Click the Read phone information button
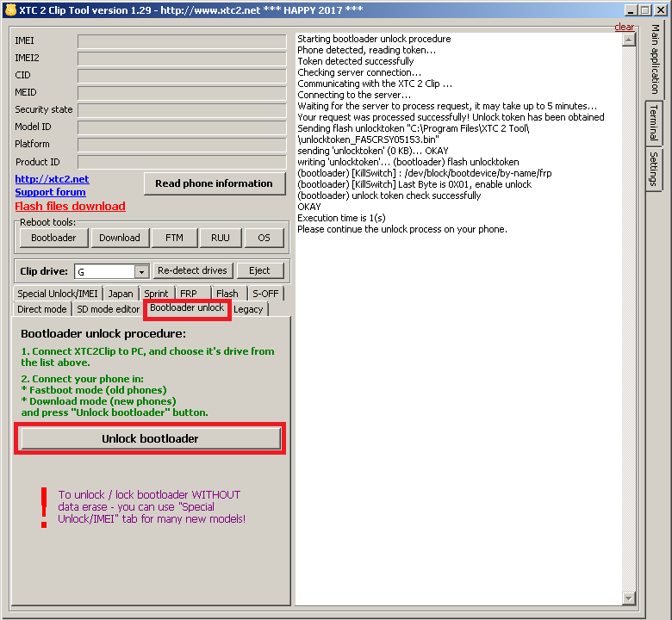This screenshot has height=620, width=672. tap(215, 183)
